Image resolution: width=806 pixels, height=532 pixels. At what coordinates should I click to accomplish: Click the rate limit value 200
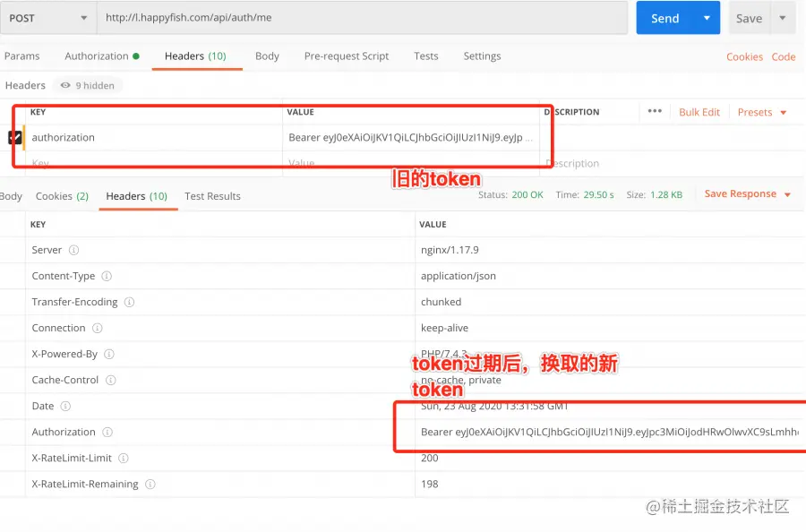coord(430,458)
